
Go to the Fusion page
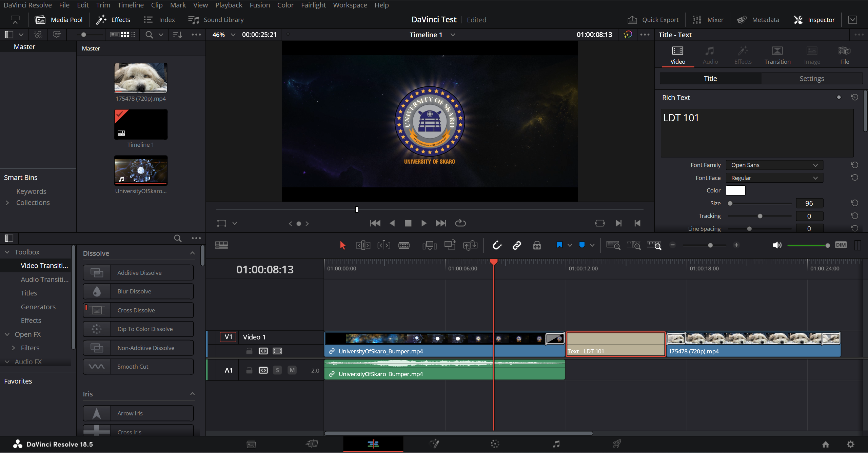(x=434, y=444)
